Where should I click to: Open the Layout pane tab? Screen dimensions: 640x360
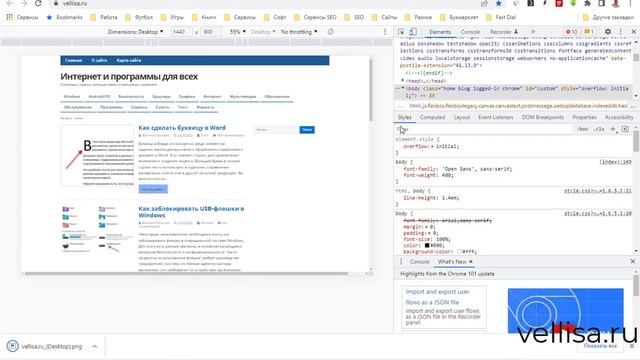462,118
